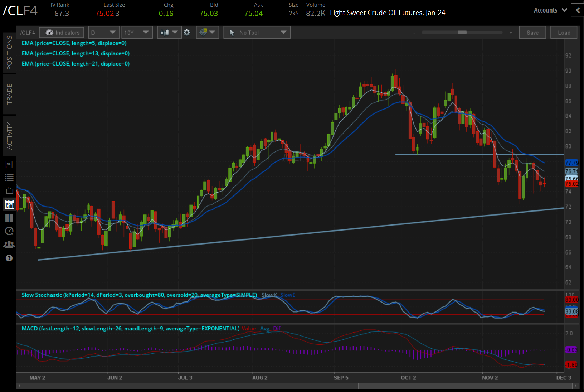
Task: Open the chart settings gear
Action: (187, 33)
